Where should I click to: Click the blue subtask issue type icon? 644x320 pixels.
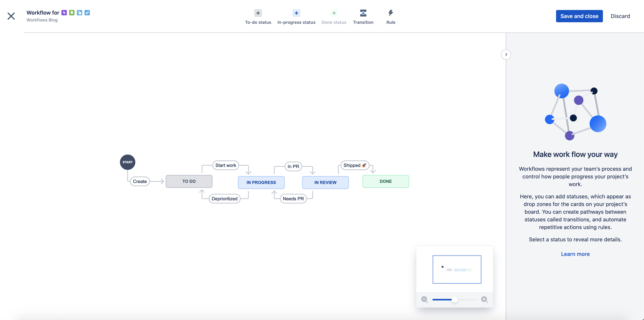(79, 13)
